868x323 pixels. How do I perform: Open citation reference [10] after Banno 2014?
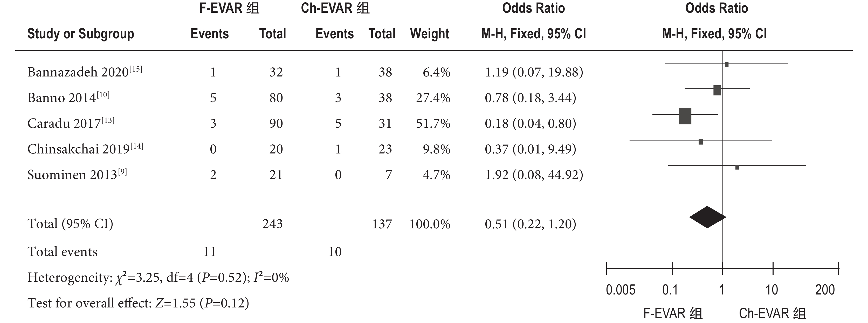[103, 95]
